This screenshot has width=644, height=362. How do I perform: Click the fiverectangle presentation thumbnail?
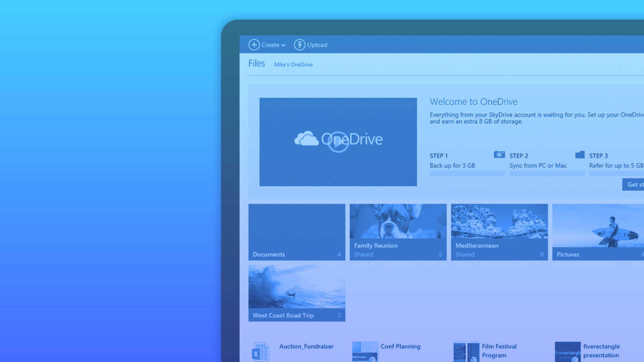coord(568,352)
